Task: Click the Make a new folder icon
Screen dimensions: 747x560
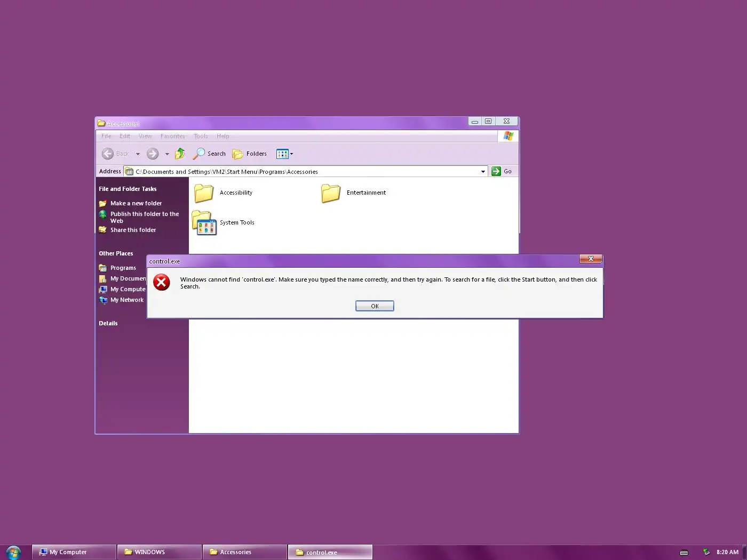Action: click(x=103, y=203)
